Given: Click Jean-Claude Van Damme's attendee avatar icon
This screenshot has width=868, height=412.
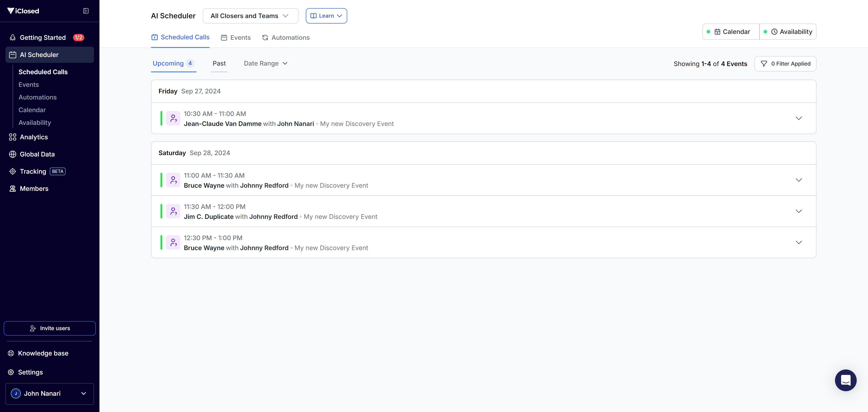Looking at the screenshot, I should pos(173,118).
